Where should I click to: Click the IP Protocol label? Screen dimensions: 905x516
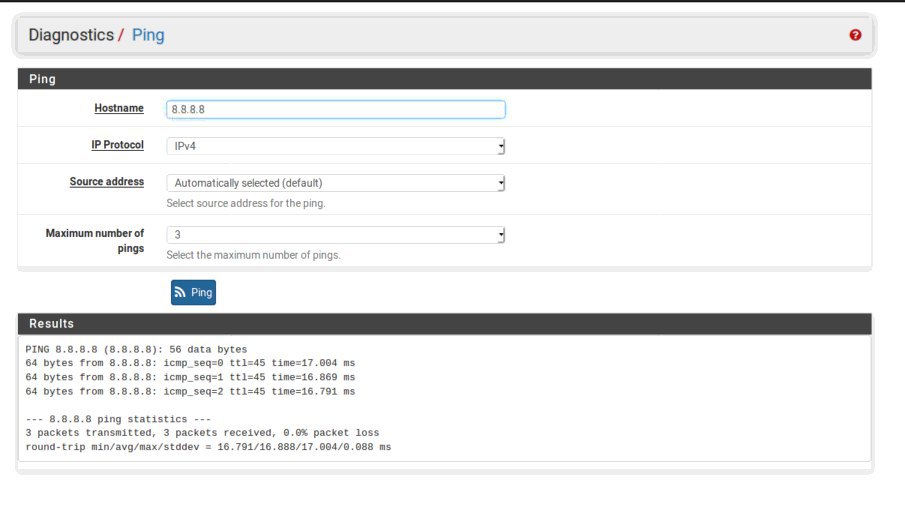(117, 145)
